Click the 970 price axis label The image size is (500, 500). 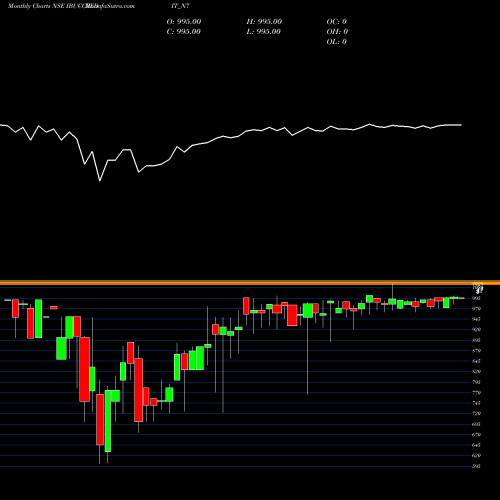[477, 309]
